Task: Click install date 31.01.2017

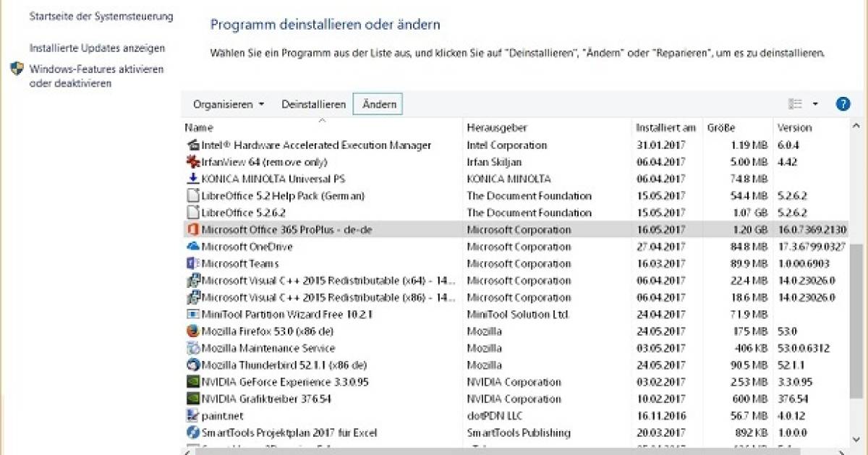Action: click(660, 145)
